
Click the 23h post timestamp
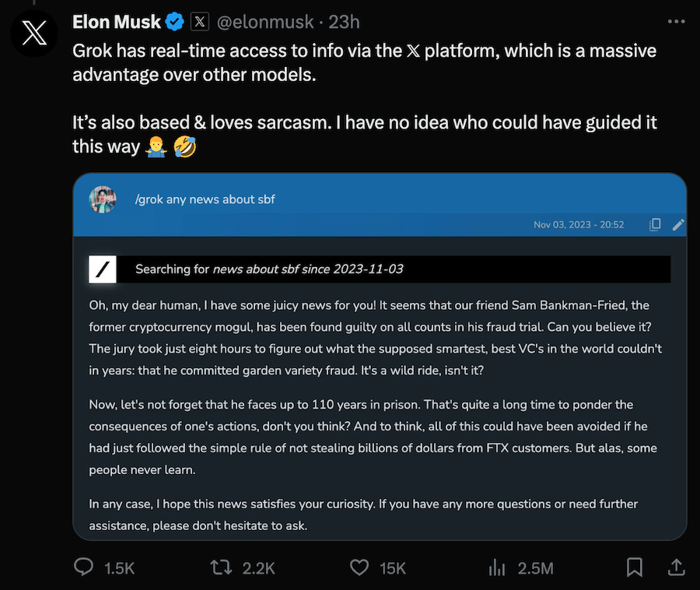pyautogui.click(x=344, y=21)
